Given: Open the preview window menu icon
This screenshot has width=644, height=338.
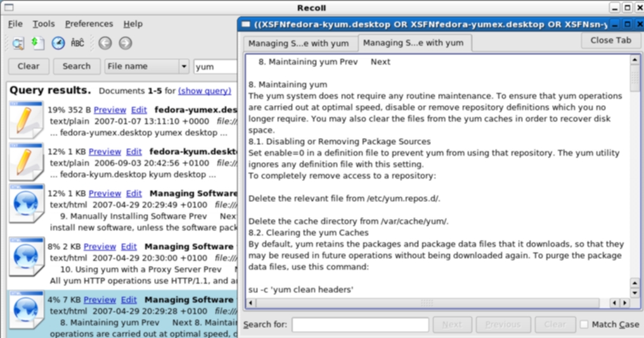Looking at the screenshot, I should point(245,24).
